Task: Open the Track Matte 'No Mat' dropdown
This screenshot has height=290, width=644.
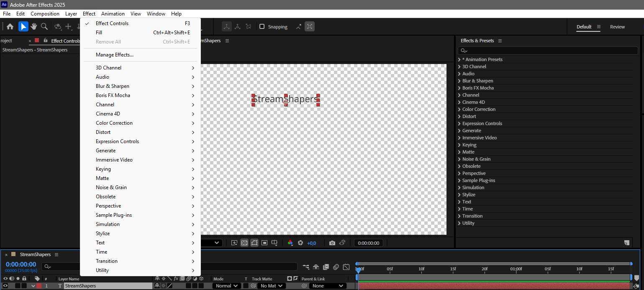Action: point(271,286)
